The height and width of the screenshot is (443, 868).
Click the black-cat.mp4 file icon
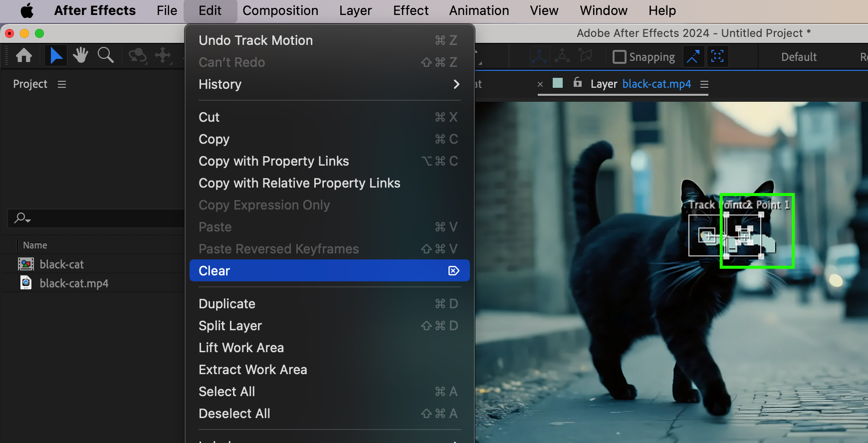point(26,283)
